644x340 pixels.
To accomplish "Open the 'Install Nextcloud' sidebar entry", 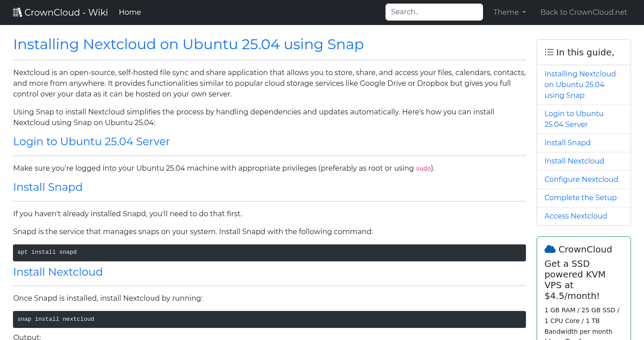I will (x=574, y=161).
